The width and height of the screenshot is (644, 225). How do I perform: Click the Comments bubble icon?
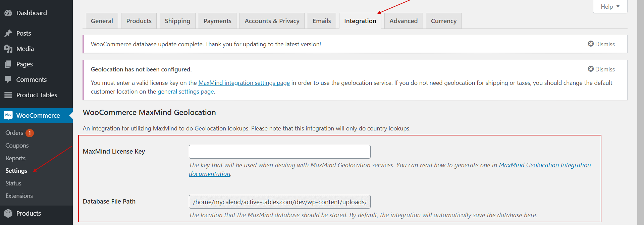[x=8, y=80]
